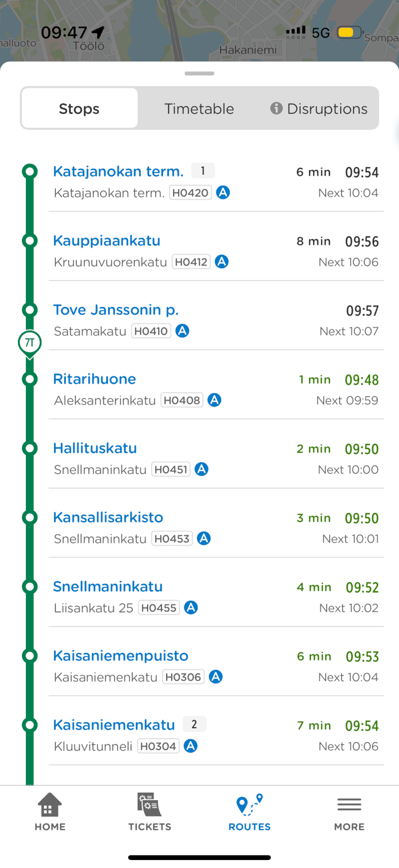Switch to the Timetable tab
This screenshot has width=399, height=868.
[199, 109]
